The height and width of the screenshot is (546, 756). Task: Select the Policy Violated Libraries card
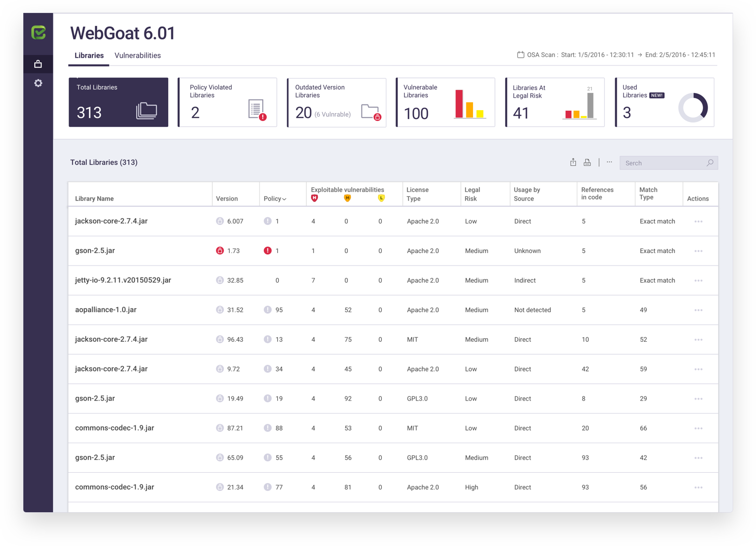tap(227, 102)
